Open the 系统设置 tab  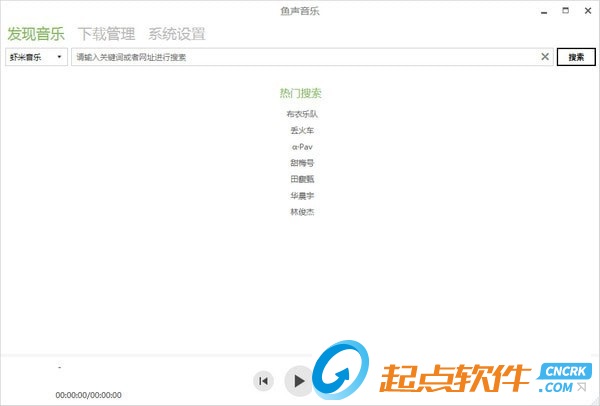click(177, 34)
